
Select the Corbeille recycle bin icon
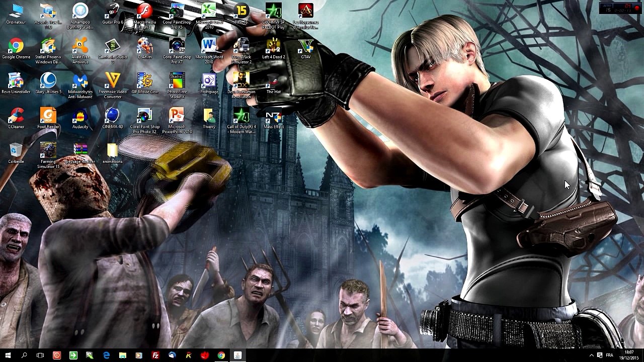click(16, 153)
